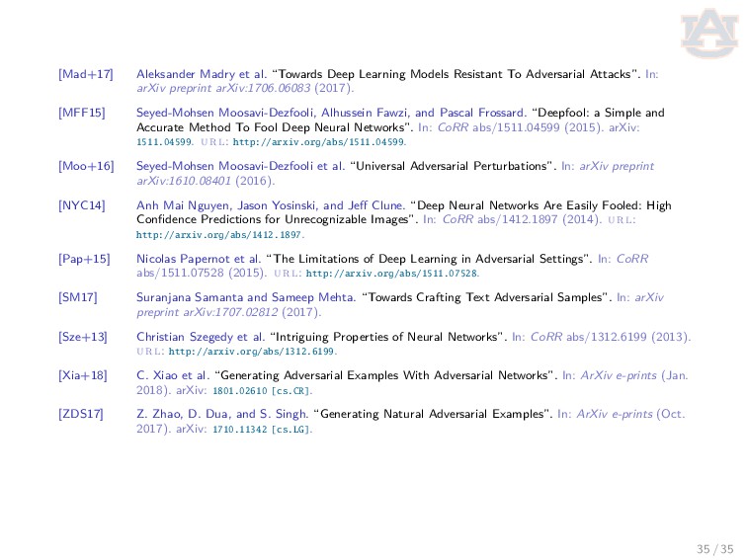Click 'ArXiv e-prints (Jan.' journal text
This screenshot has width=747, height=560.
coord(634,375)
